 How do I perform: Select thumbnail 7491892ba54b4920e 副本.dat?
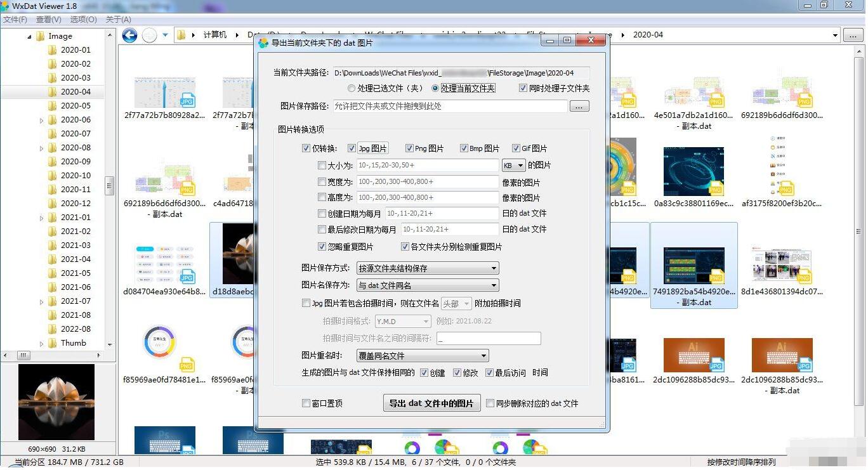pos(694,265)
